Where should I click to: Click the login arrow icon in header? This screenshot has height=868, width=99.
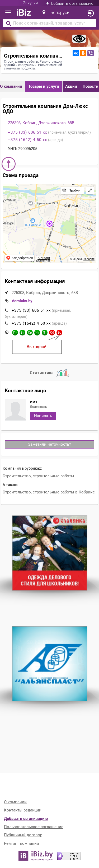[90, 13]
